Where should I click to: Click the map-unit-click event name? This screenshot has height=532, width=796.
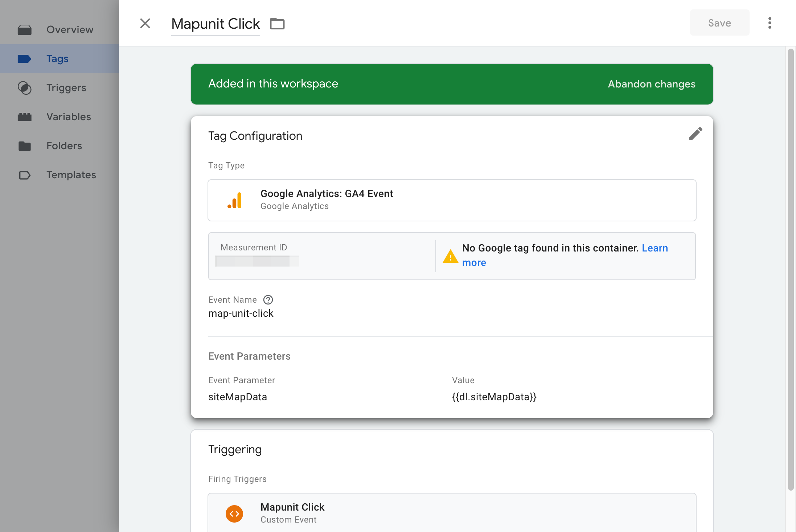point(241,314)
